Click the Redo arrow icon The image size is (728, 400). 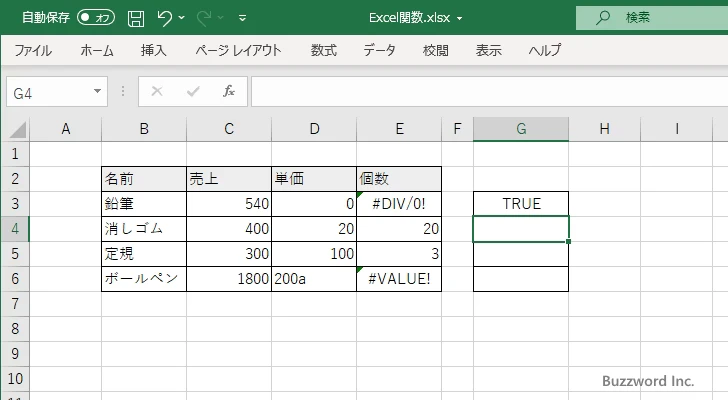(x=203, y=18)
